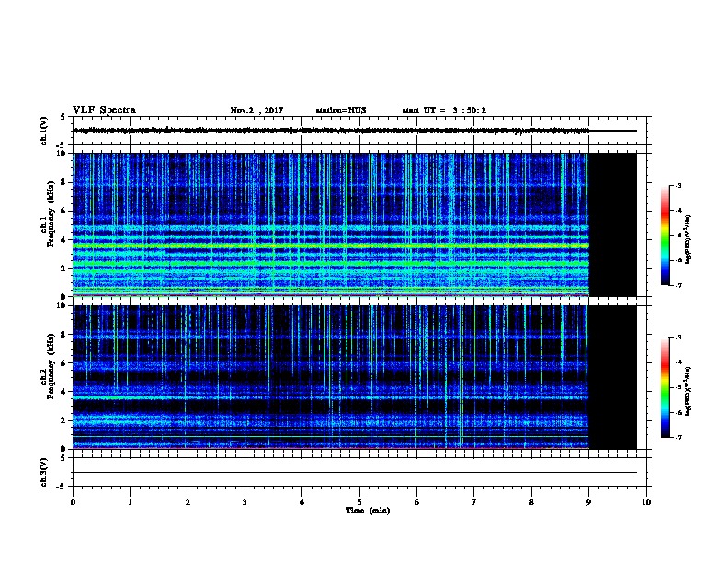This screenshot has width=728, height=563.
Task: Click the "ch.1(V)" axis label
Action: pos(44,131)
